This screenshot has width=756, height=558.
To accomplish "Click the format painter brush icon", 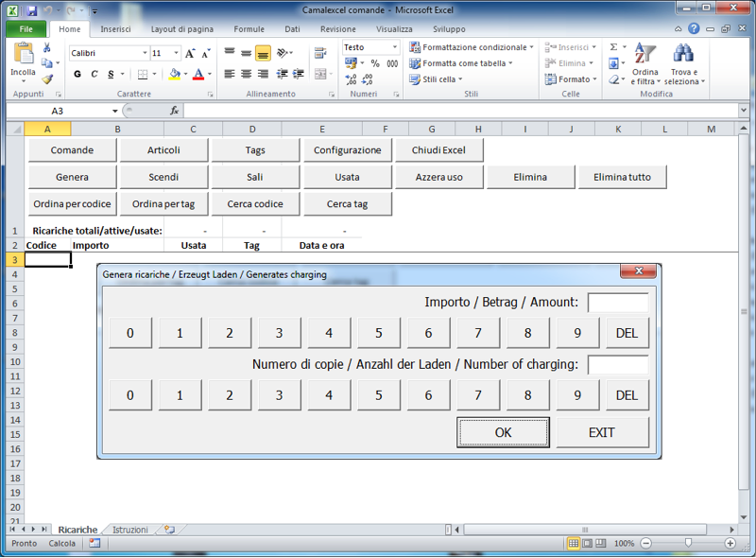I will click(47, 79).
